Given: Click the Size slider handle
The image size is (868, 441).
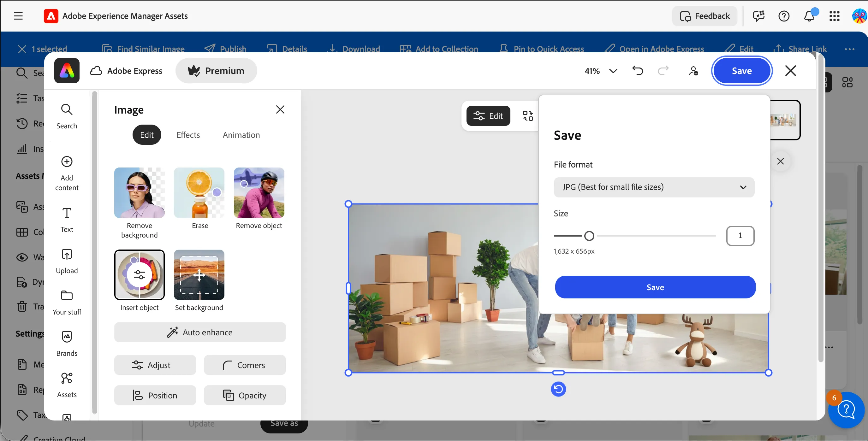Looking at the screenshot, I should click(589, 236).
